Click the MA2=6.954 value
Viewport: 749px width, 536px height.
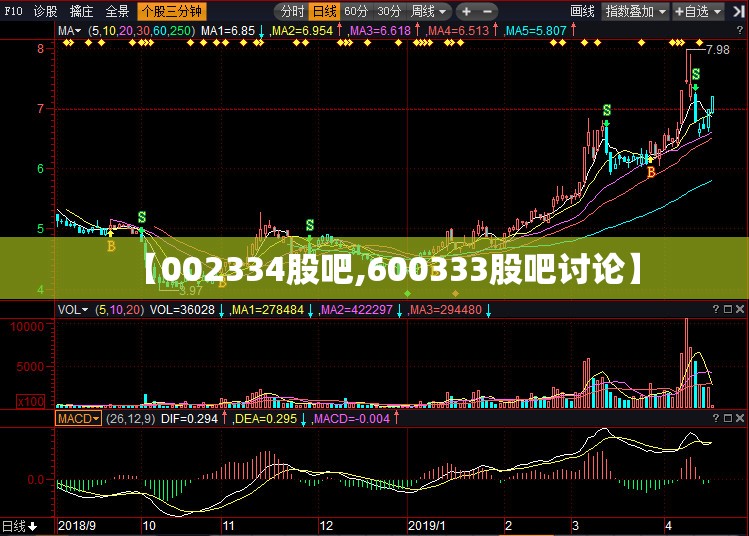point(302,31)
